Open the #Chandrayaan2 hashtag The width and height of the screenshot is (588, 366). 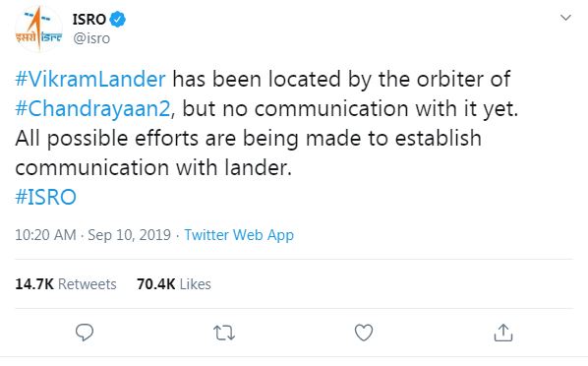(93, 109)
